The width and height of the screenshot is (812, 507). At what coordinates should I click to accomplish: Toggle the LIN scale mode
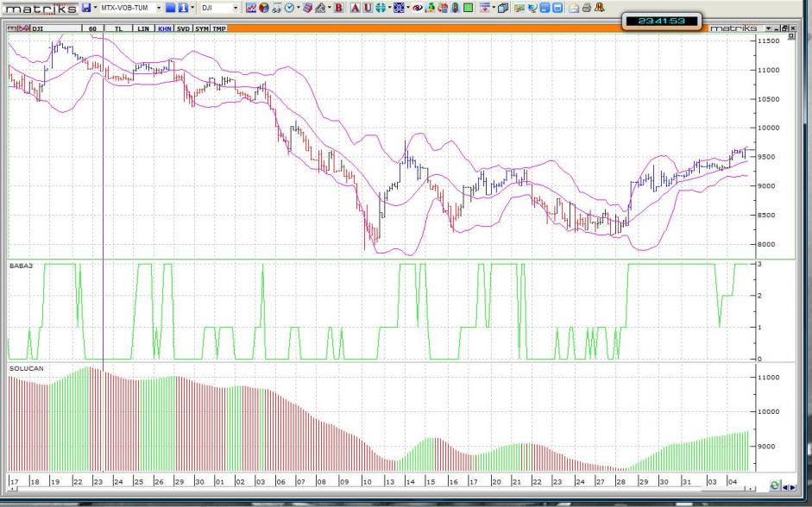[x=143, y=28]
